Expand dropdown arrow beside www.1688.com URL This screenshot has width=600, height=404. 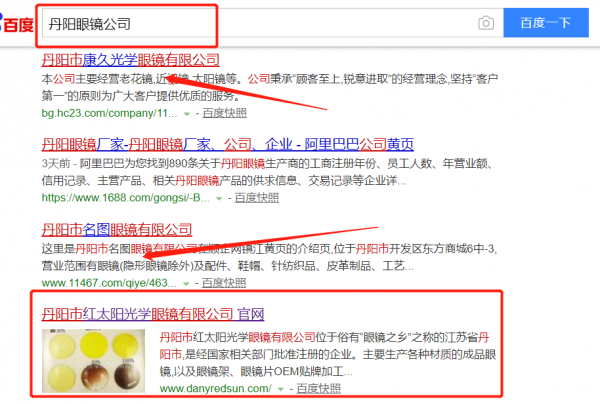click(219, 199)
